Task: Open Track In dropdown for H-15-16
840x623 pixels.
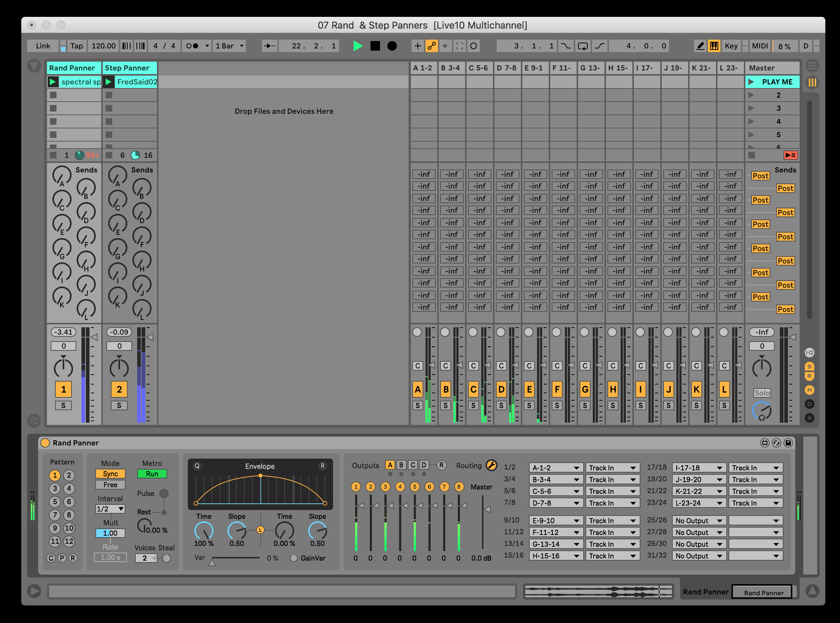Action: coord(613,556)
